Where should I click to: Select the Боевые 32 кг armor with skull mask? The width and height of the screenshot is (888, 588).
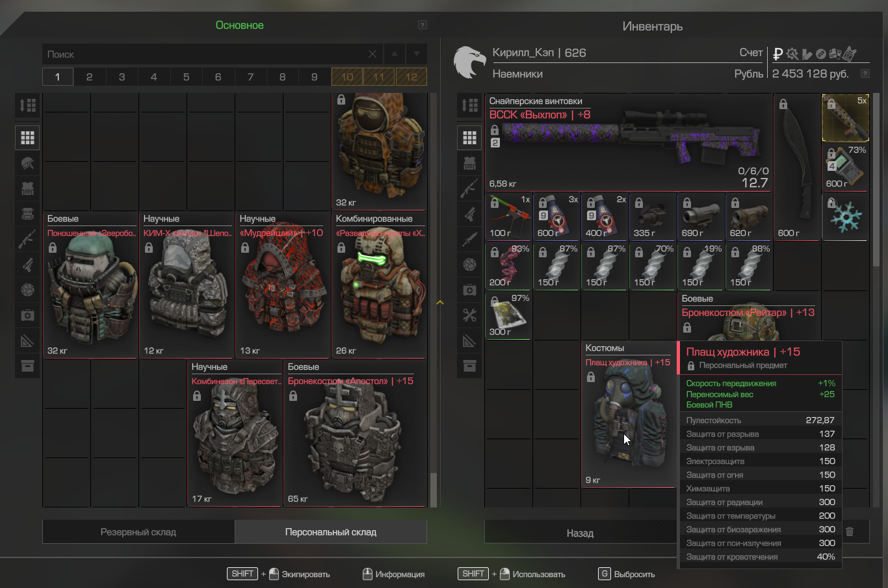[x=91, y=285]
